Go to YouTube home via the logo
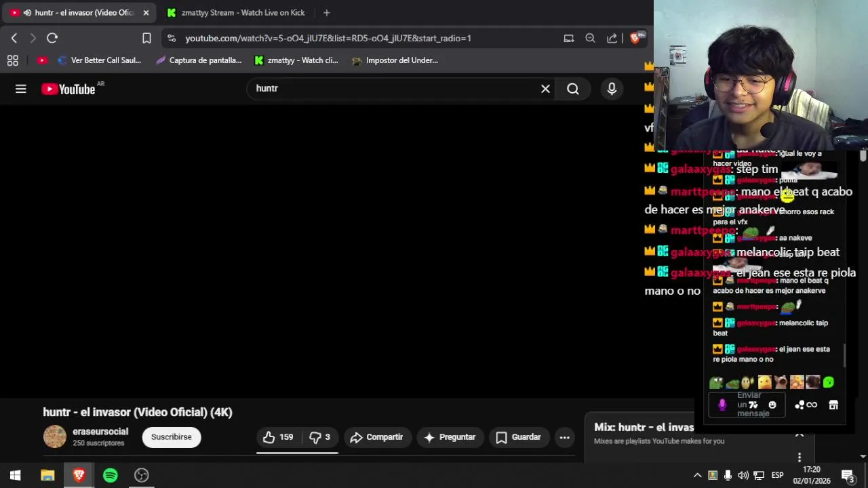 point(68,89)
